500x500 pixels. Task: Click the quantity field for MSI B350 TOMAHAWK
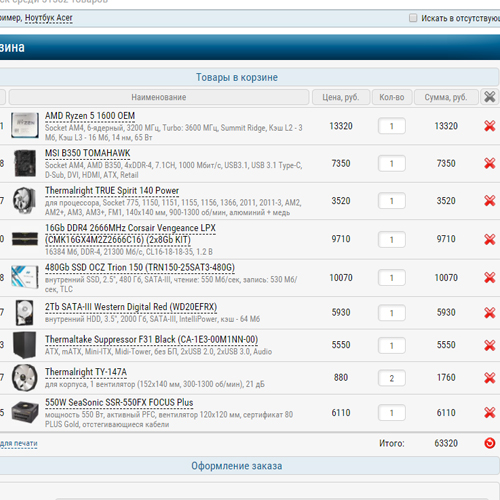click(x=392, y=163)
